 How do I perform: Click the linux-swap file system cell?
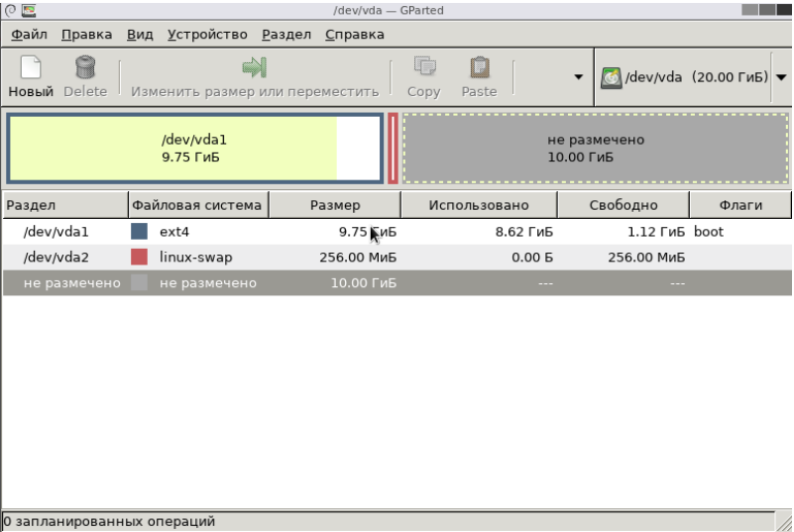pos(196,258)
